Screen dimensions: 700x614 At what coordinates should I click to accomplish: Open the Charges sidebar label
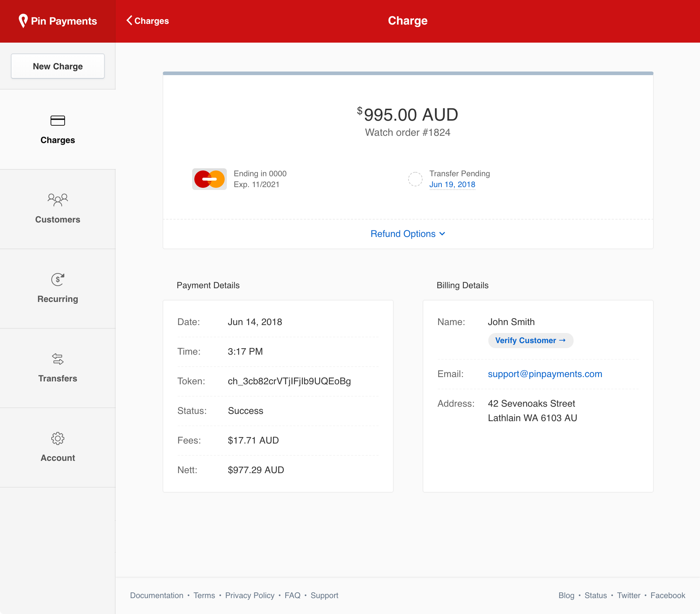(58, 140)
